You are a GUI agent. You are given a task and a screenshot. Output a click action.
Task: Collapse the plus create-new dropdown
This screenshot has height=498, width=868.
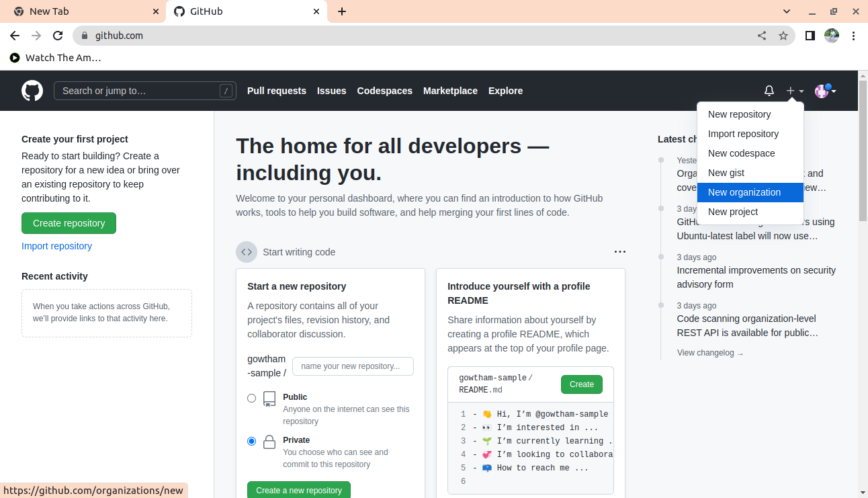coord(795,91)
